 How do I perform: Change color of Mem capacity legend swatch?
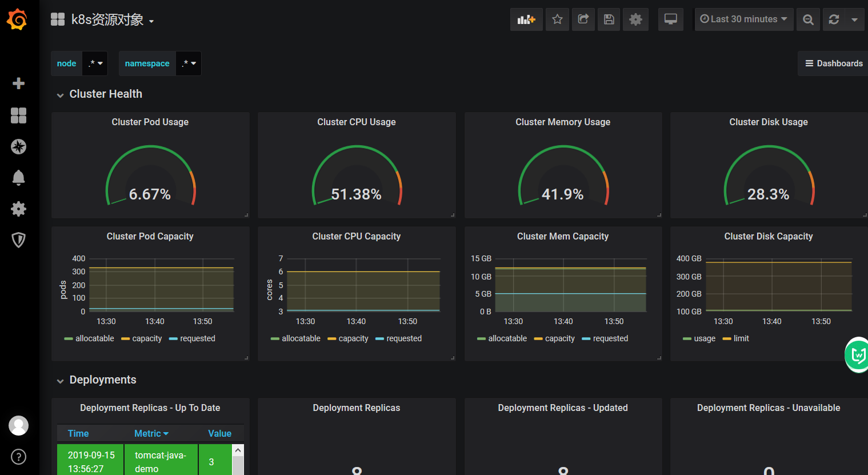click(x=538, y=339)
